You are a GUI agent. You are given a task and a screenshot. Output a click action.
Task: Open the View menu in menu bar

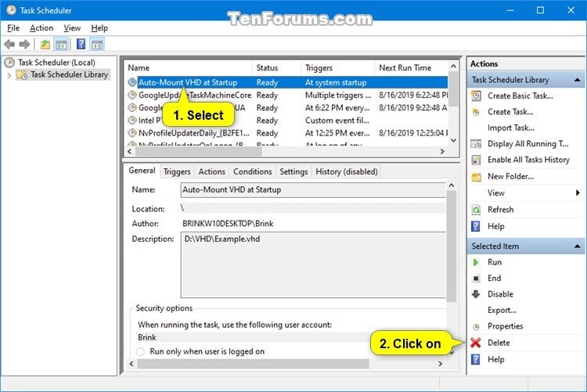point(72,28)
